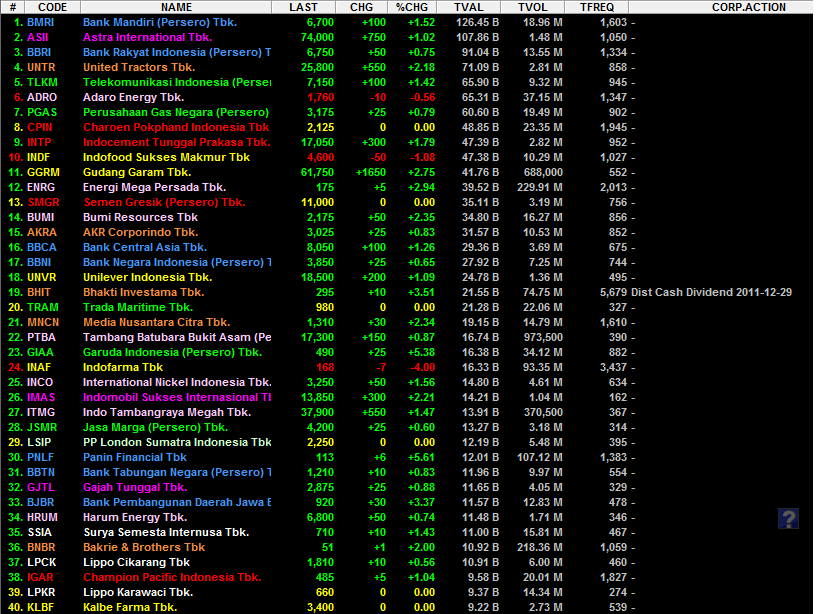Sort by the CHG column header
Viewport: 816px width, 614px height.
(x=362, y=7)
